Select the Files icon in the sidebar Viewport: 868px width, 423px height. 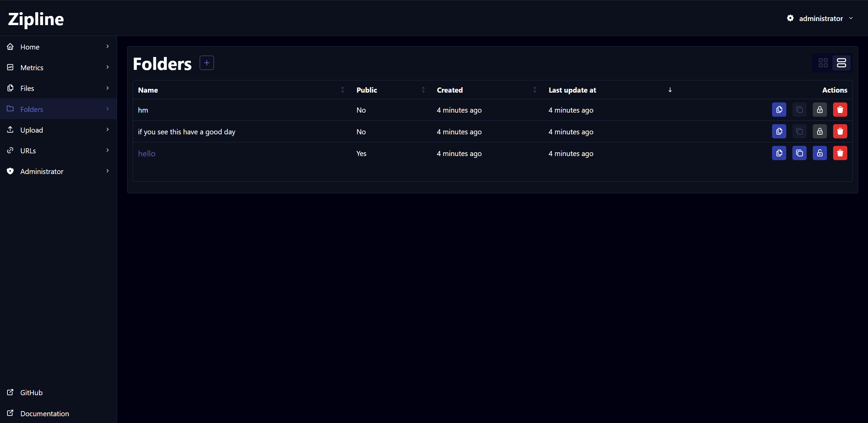11,88
